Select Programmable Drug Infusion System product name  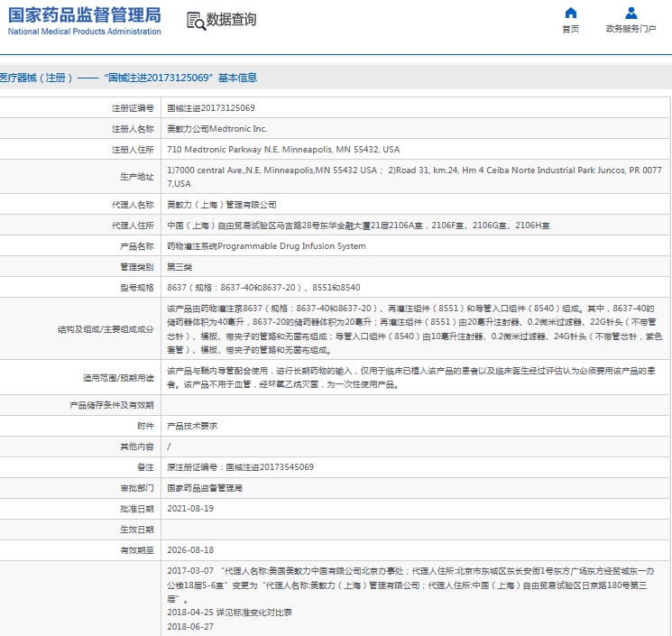pyautogui.click(x=266, y=246)
